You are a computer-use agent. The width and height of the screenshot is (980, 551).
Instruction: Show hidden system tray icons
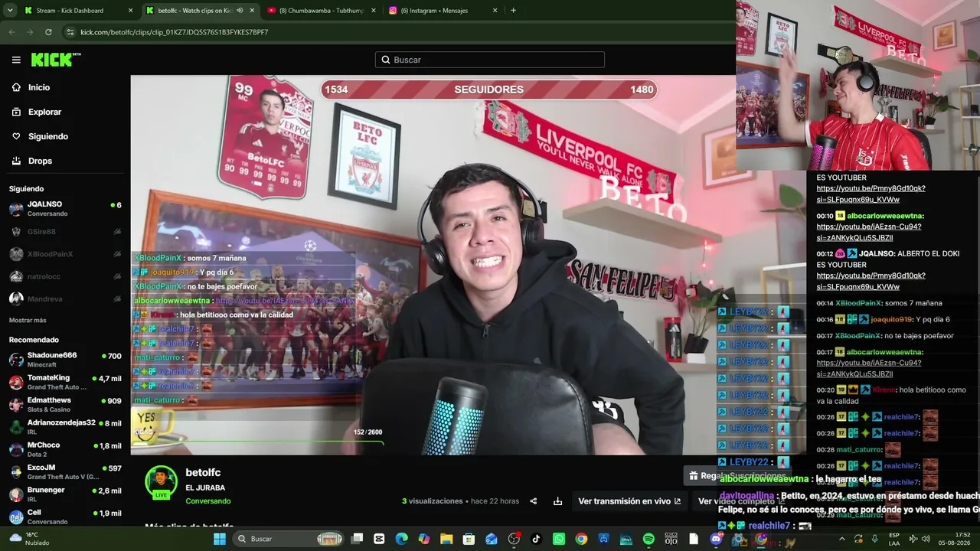click(841, 539)
